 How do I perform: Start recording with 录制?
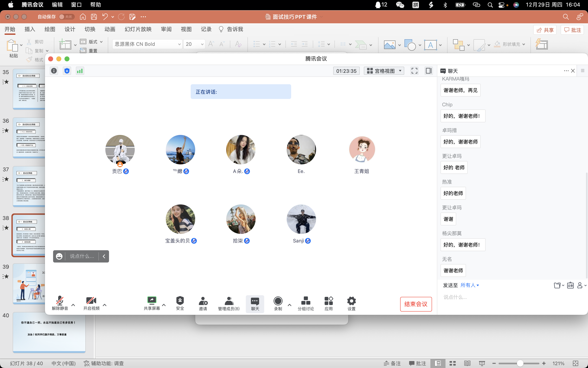click(278, 304)
